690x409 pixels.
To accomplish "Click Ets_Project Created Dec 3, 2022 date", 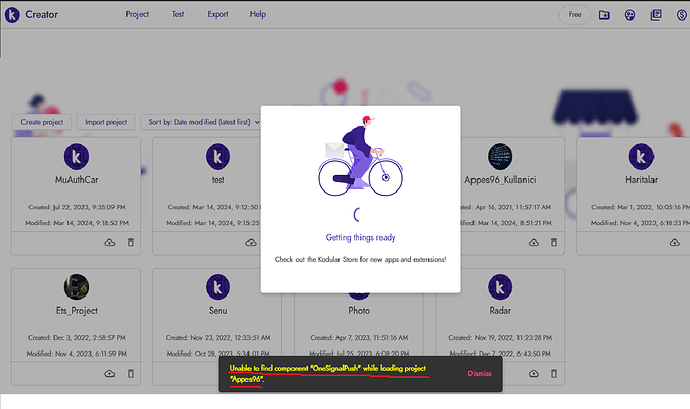I will 77,338.
